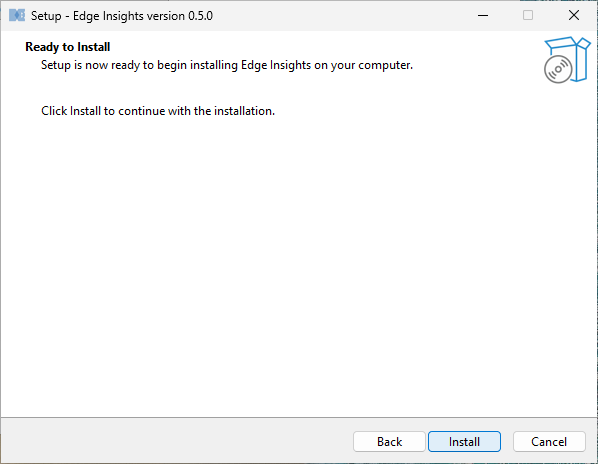
Task: Click the word 'installation.' in the instruction line
Action: (244, 111)
